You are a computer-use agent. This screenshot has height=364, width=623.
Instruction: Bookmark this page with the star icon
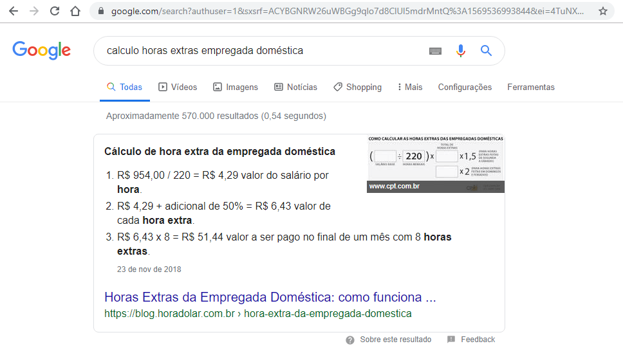(603, 11)
